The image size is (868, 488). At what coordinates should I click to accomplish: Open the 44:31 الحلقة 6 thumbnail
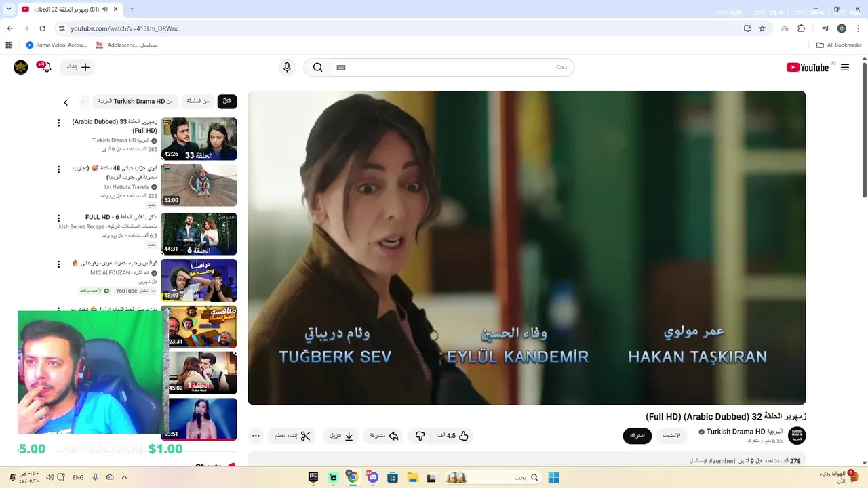tap(199, 234)
